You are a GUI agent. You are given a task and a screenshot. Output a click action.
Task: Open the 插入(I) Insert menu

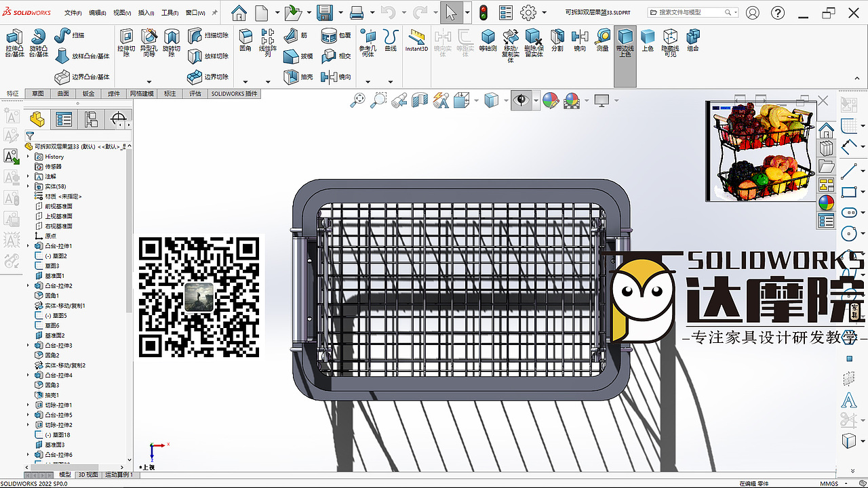[x=146, y=13]
